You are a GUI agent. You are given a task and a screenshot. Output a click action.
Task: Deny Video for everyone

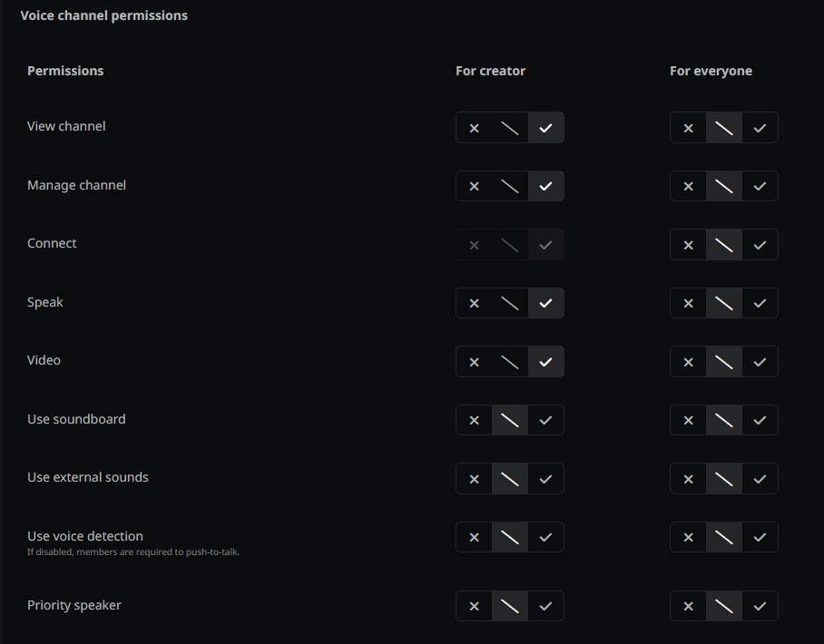click(688, 362)
